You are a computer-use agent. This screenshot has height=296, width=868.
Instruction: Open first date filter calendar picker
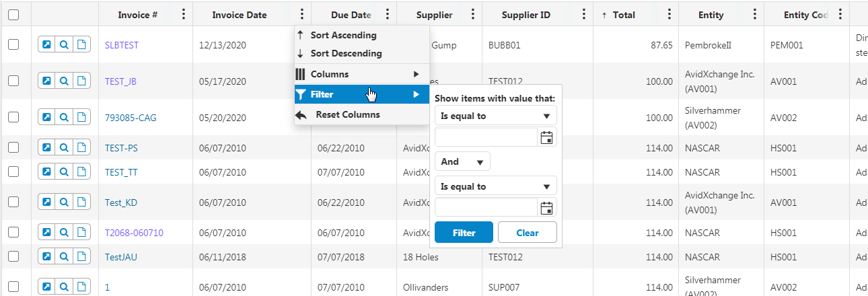point(546,137)
